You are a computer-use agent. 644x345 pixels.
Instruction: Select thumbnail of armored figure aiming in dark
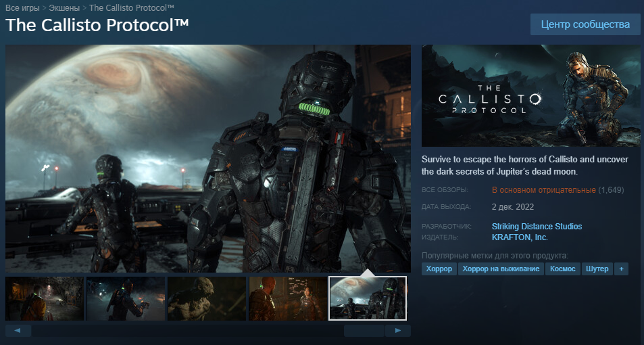[x=126, y=298]
